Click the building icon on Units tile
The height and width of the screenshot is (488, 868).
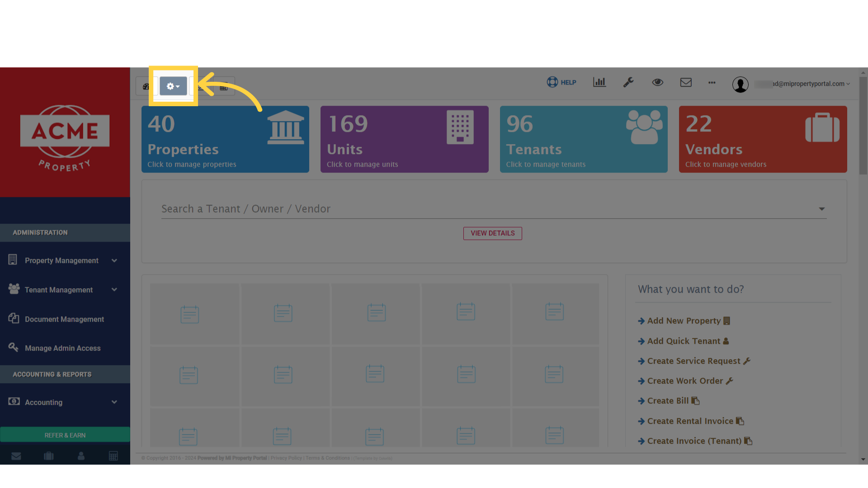[460, 127]
